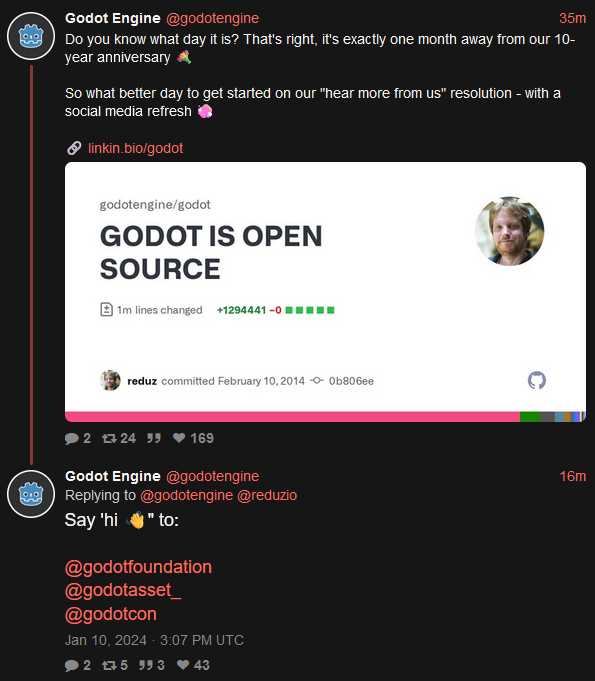Open @reduzio in the replying-to line
Viewport: 595px width, 681px height.
(267, 495)
